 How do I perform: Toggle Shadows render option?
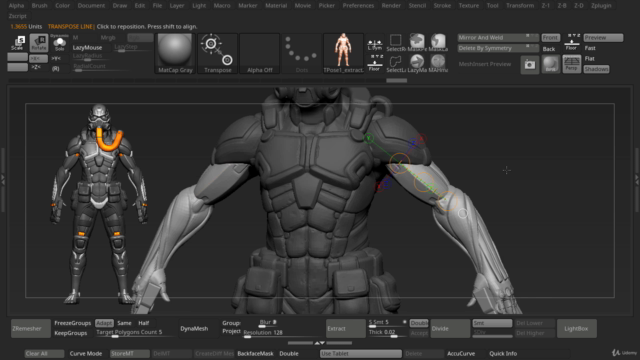tap(596, 69)
